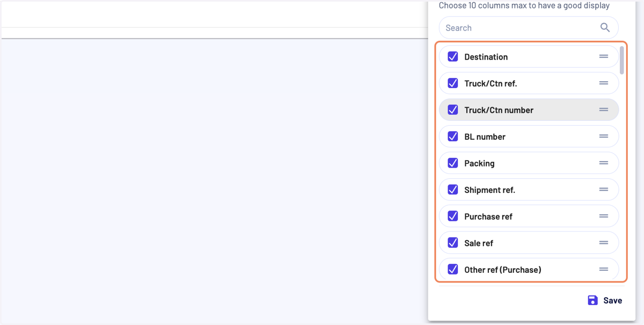Screen dimensions: 644x325
Task: Click the Purchase ref drag handle
Action: tap(604, 216)
